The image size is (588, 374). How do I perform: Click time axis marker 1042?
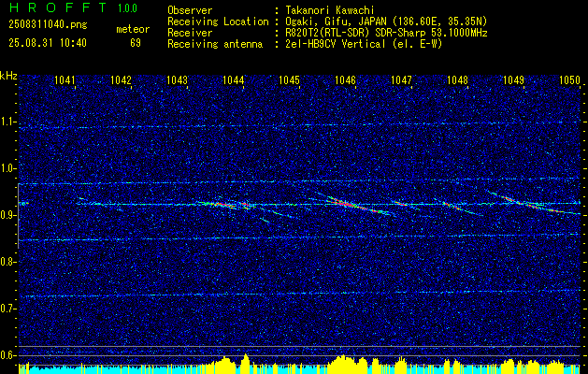(122, 79)
